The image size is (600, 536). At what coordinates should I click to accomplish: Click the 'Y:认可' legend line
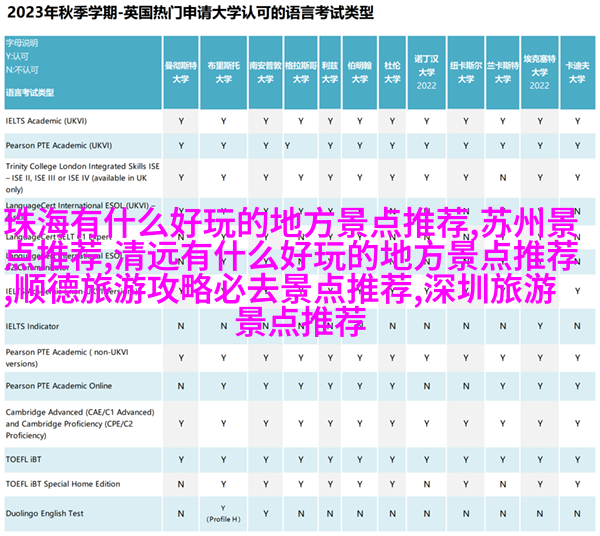[17, 57]
